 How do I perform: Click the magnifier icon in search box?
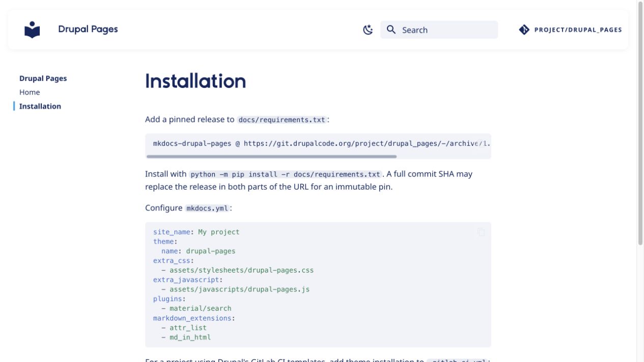tap(391, 29)
